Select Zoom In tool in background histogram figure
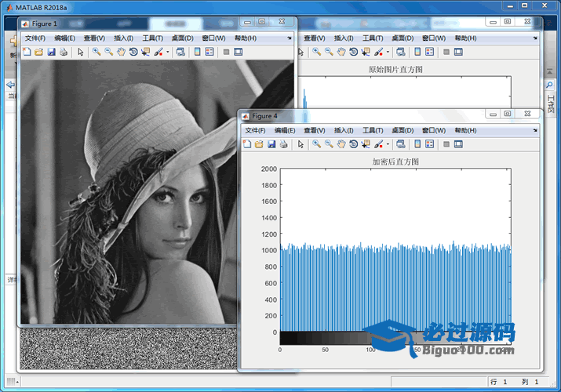561x392 pixels. (317, 52)
